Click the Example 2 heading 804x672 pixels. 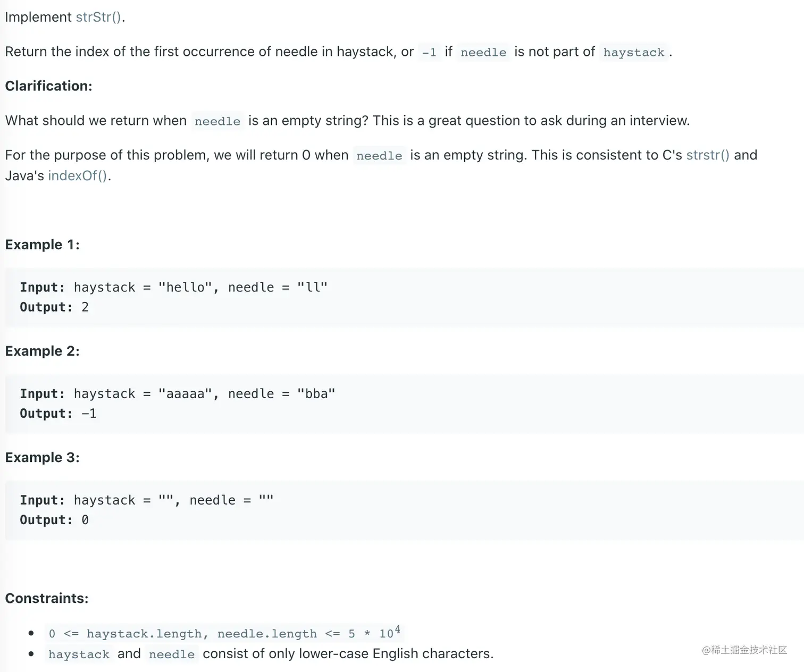(42, 351)
